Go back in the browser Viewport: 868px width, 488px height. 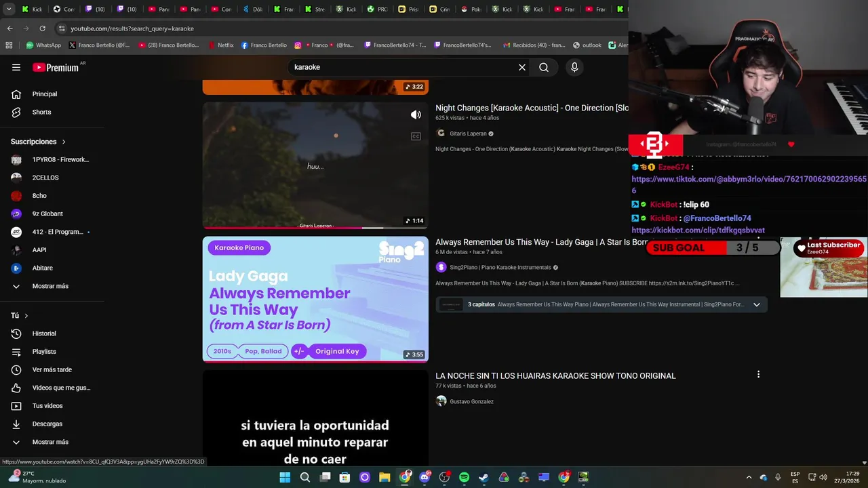click(x=9, y=28)
